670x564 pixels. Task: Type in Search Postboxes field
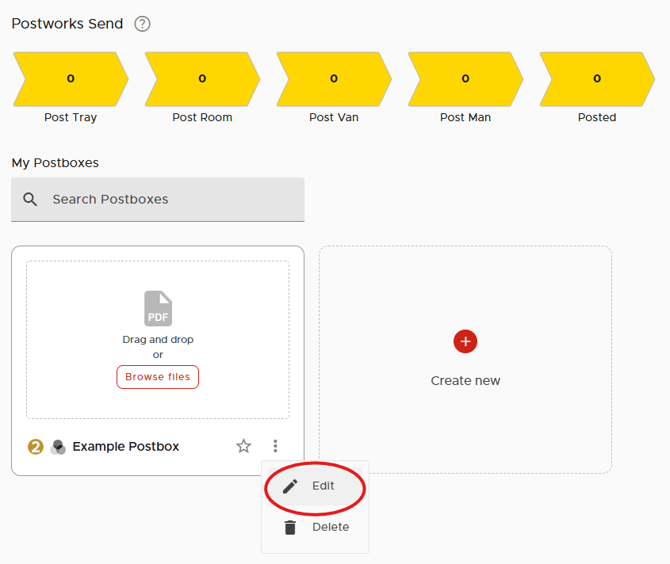tap(170, 199)
